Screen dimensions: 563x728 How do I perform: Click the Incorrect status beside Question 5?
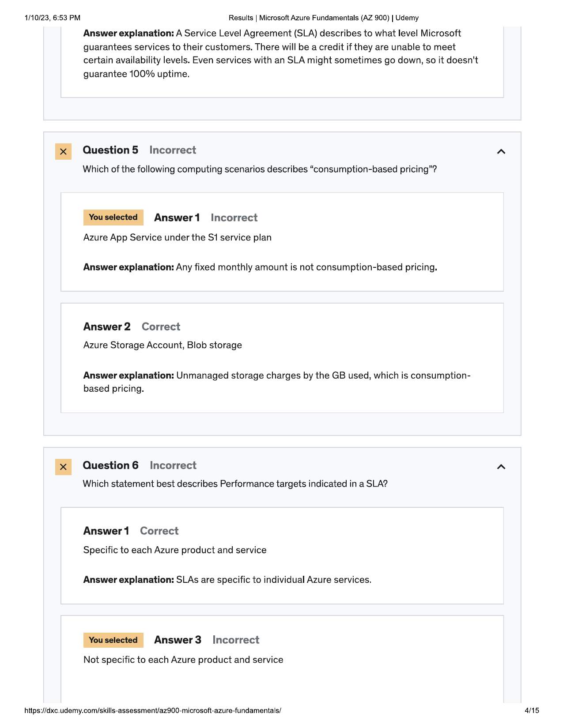pos(173,150)
